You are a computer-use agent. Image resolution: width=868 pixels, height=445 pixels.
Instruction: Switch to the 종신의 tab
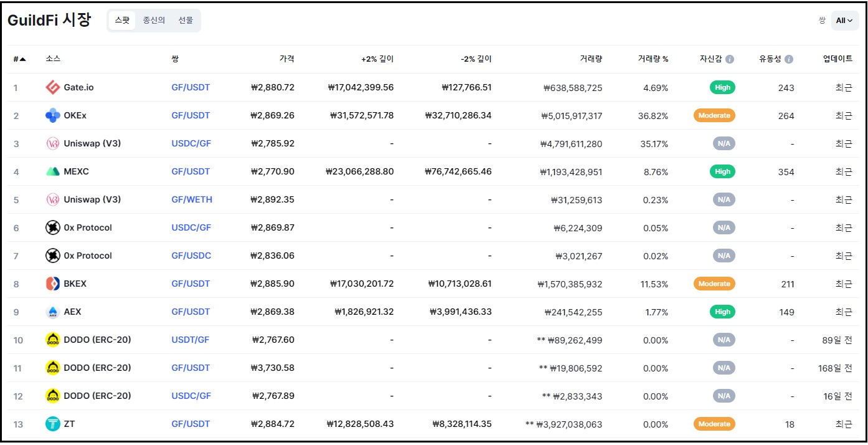pyautogui.click(x=154, y=21)
